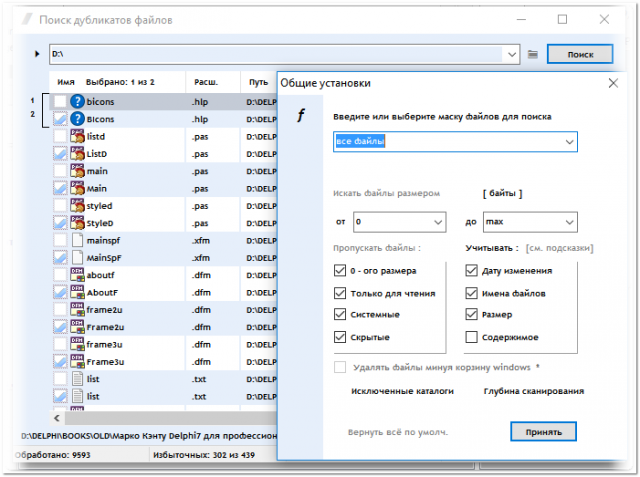The height and width of the screenshot is (477, 640).
Task: Select the frame2u lowercase file row
Action: coord(163,310)
